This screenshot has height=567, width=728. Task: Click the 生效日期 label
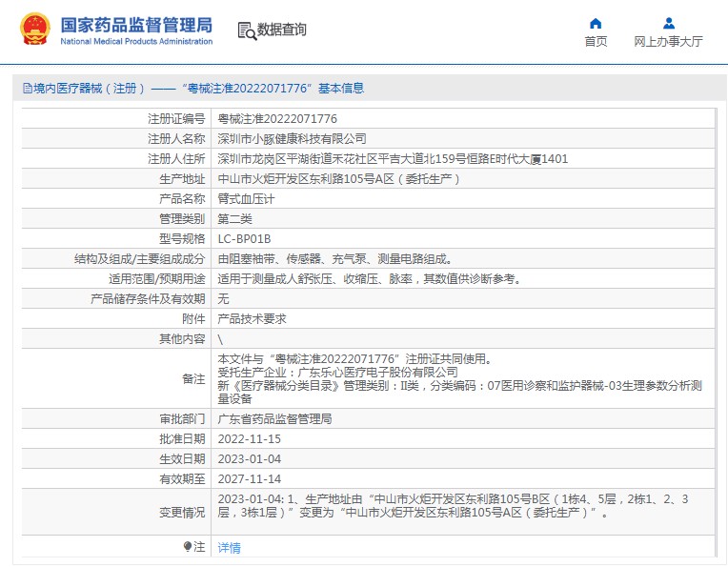pos(182,458)
